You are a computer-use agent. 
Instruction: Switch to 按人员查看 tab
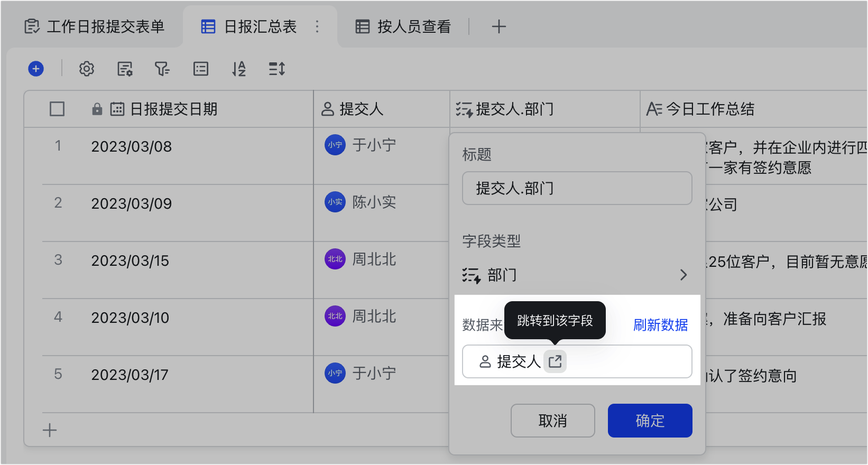click(403, 26)
